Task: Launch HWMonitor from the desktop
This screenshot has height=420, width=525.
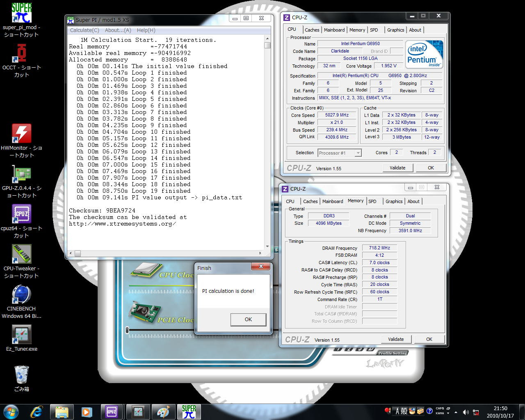Action: (21, 140)
